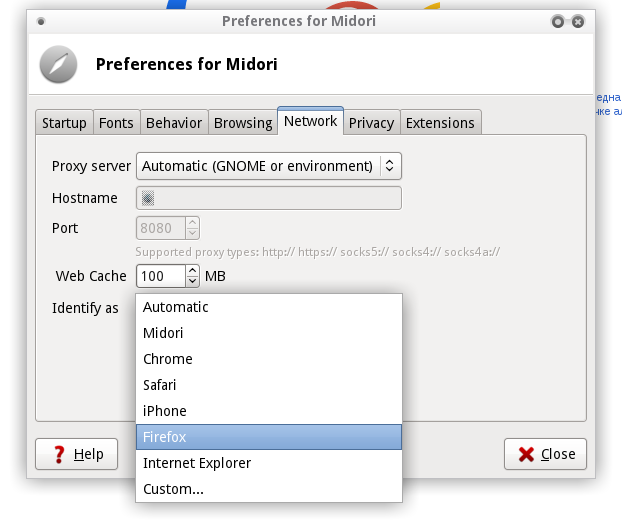
Task: Switch to the Fonts tab
Action: point(116,123)
